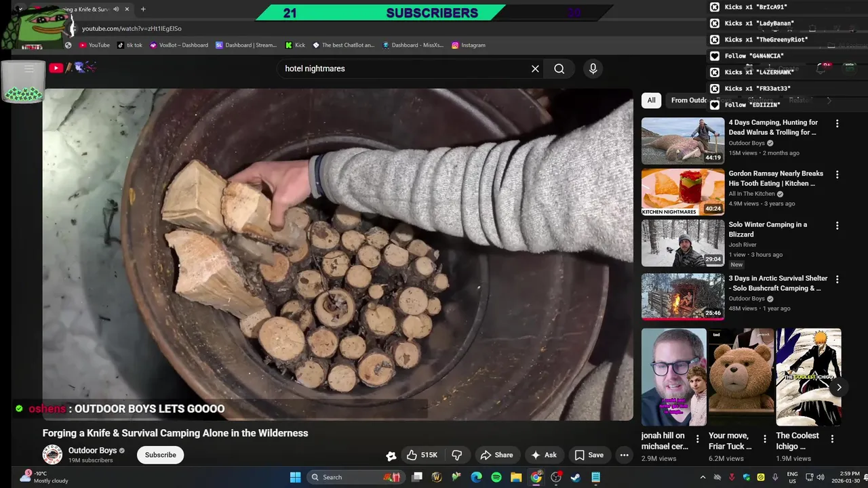Show hidden system tray icons
This screenshot has width=868, height=488.
703,477
